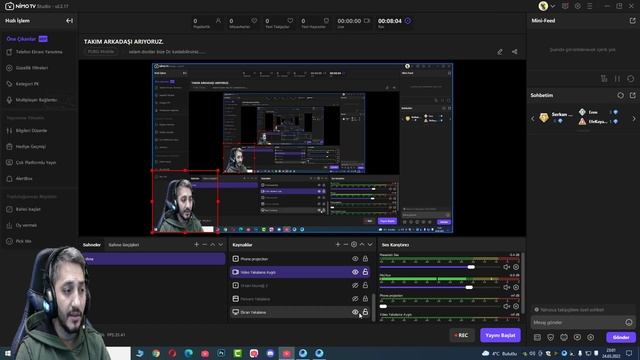Open Multiplayer Bağlantısı option
Screen dimensions: 640x360
point(36,100)
